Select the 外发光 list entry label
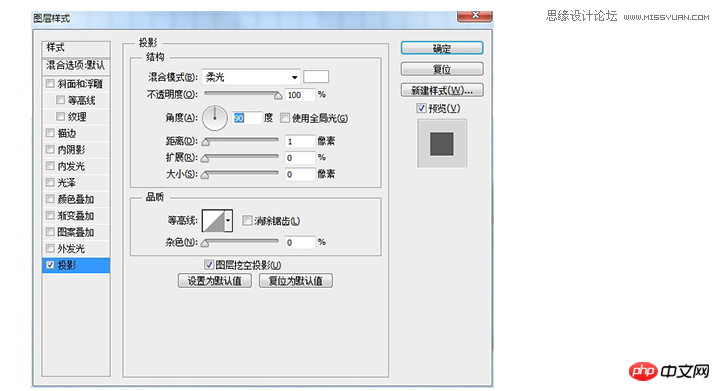This screenshot has height=391, width=720. coord(71,249)
